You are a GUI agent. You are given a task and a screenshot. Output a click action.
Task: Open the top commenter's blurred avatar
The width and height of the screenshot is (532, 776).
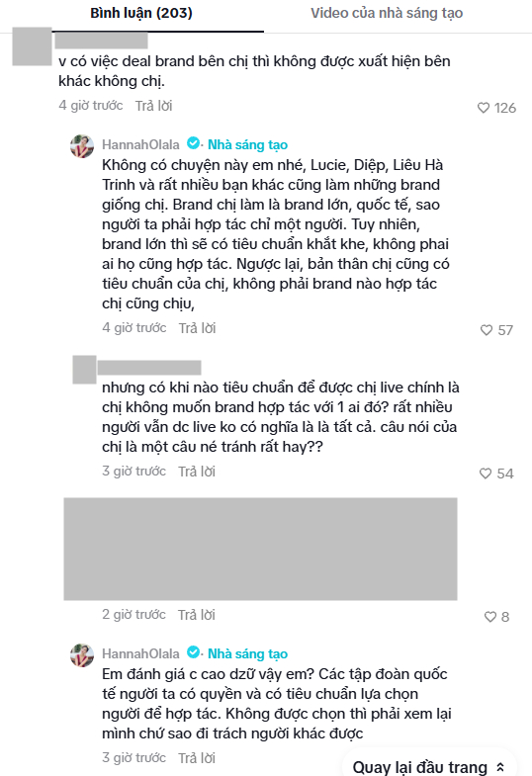33,46
